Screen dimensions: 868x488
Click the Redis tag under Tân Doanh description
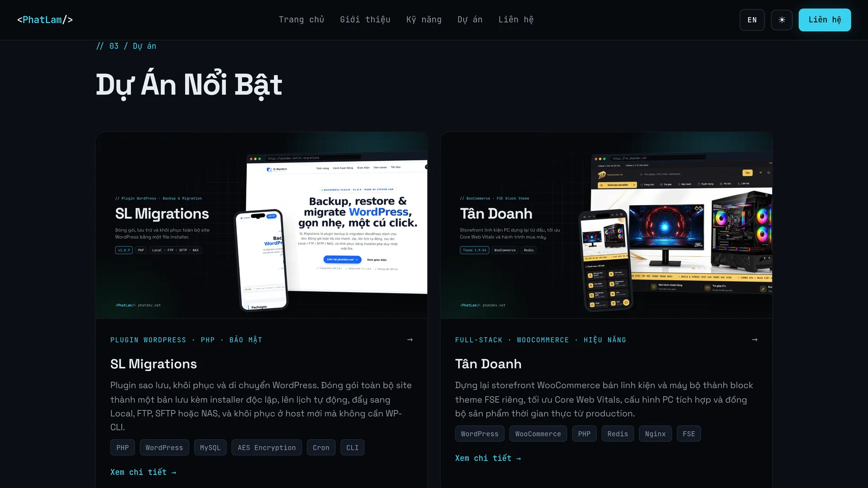(618, 434)
